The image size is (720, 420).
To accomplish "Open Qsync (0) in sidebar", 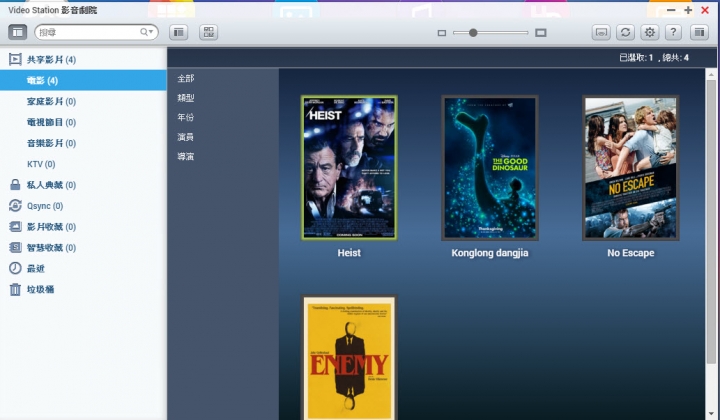I will click(x=83, y=206).
